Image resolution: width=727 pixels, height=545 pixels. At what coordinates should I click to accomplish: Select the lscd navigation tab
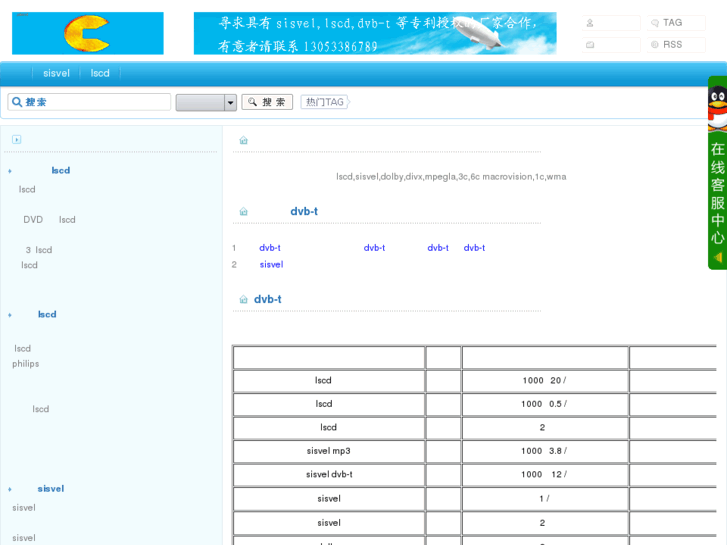click(100, 73)
